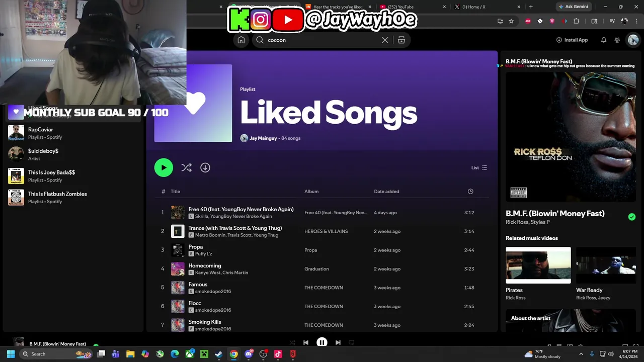This screenshot has height=362, width=644.
Task: Open the War Ready music video thumbnail
Action: tap(606, 265)
